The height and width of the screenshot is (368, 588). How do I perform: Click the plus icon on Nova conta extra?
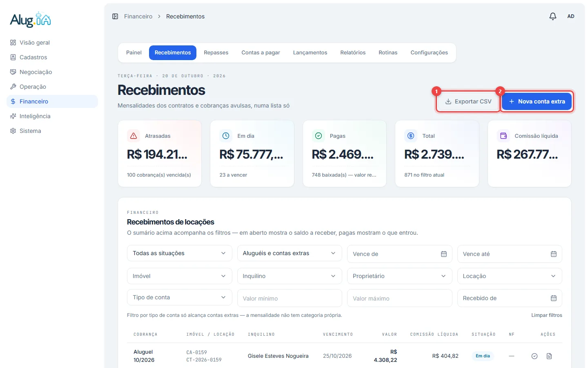coord(511,101)
